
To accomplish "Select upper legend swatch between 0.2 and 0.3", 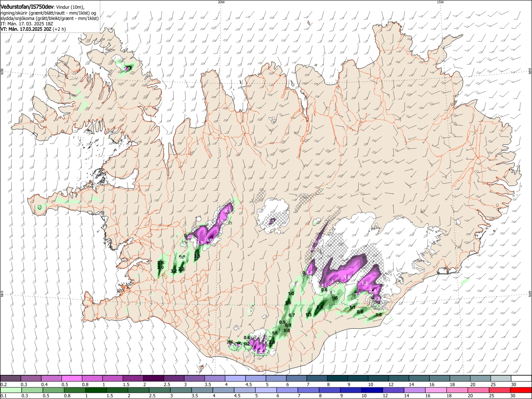I will coord(10,379).
